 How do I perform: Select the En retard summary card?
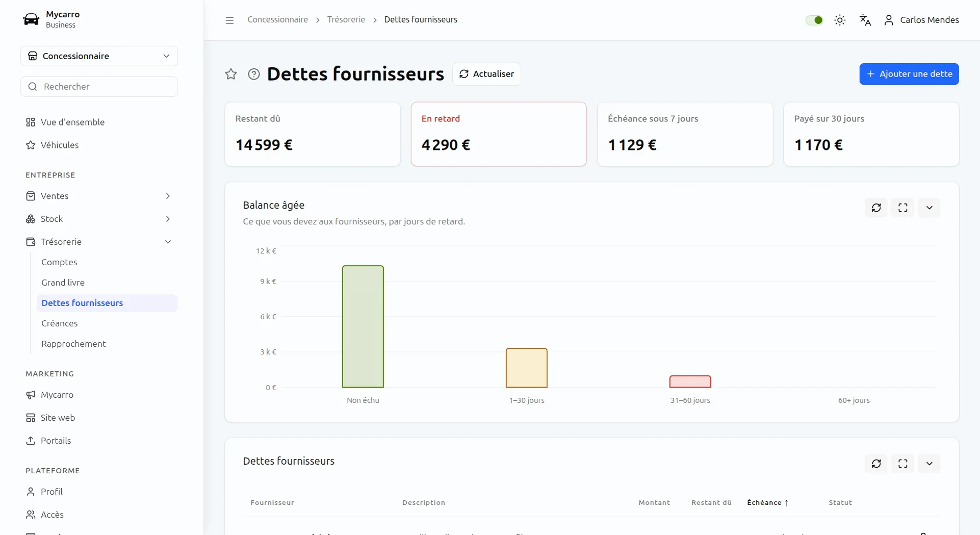coord(499,134)
